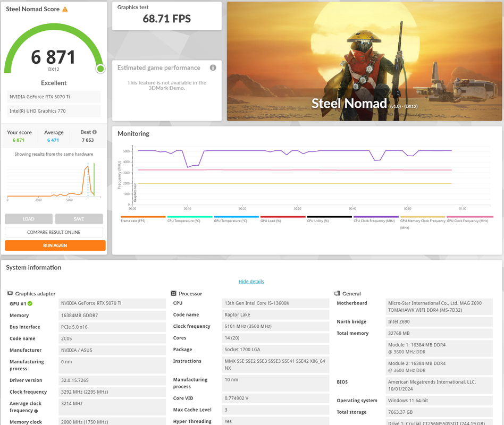
Task: Open COMPARE RESULT ONLINE
Action: pos(54,232)
